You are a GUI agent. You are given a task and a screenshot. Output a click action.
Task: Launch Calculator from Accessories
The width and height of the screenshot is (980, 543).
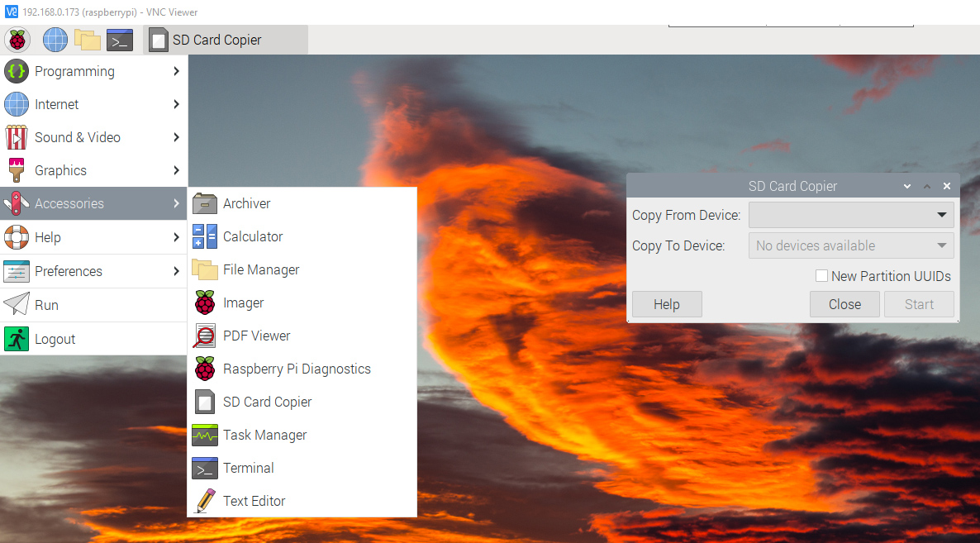302,237
